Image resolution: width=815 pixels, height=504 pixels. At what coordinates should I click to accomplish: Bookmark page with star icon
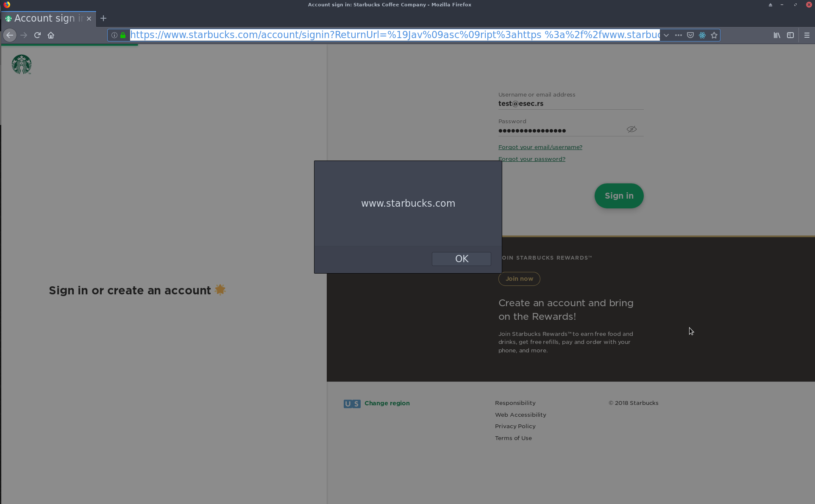714,35
